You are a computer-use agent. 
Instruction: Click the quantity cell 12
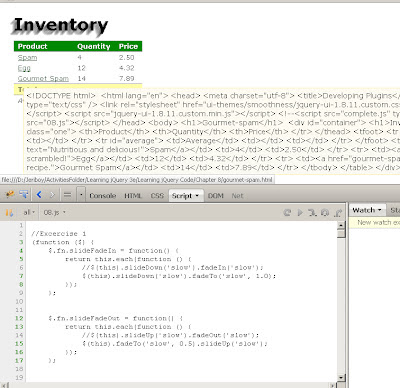[x=82, y=68]
